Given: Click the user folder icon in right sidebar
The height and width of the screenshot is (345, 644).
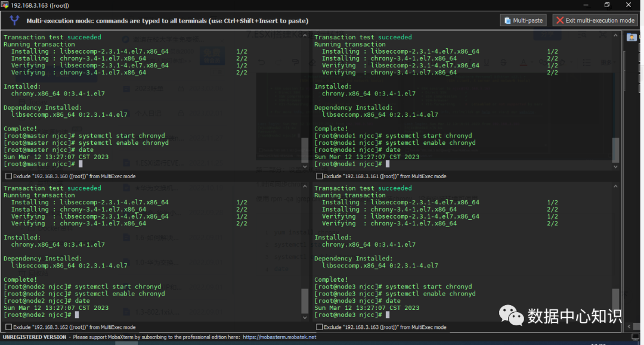Looking at the screenshot, I should [x=631, y=37].
